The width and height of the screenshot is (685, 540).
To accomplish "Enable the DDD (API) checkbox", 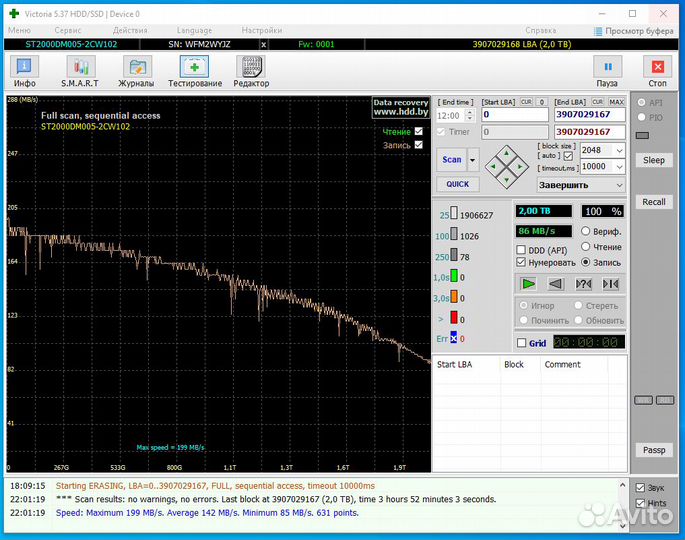I will pyautogui.click(x=521, y=250).
